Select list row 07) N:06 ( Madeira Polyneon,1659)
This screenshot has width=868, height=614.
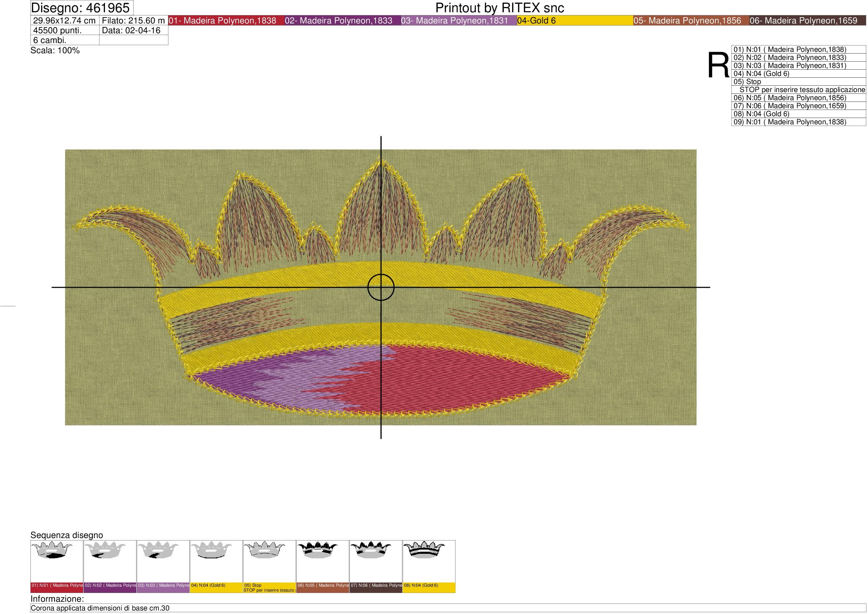[x=799, y=106]
